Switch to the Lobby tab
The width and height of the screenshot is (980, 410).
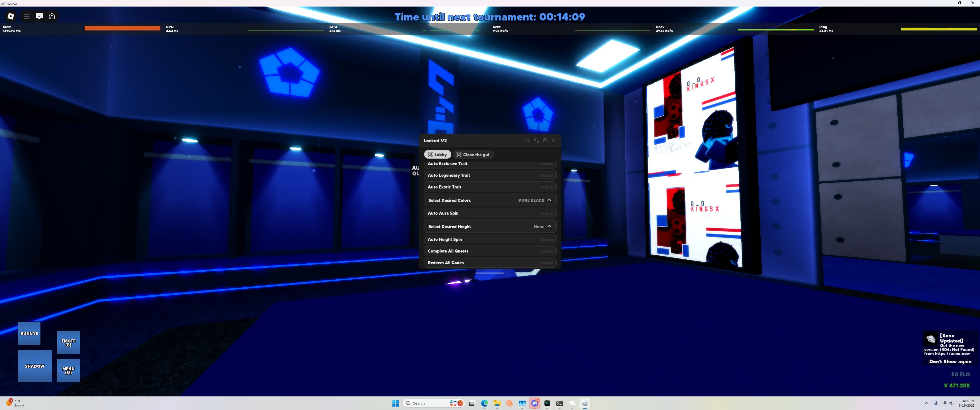[438, 154]
